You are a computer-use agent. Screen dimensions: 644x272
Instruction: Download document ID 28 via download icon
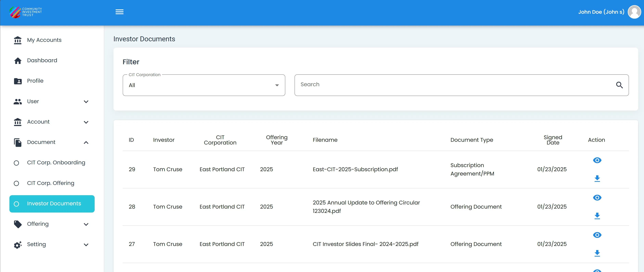[597, 216]
